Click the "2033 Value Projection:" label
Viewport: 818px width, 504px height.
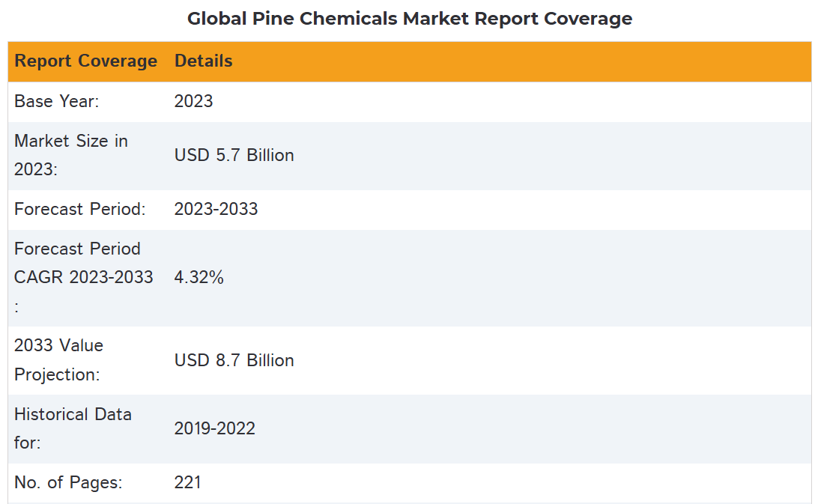[x=59, y=360]
